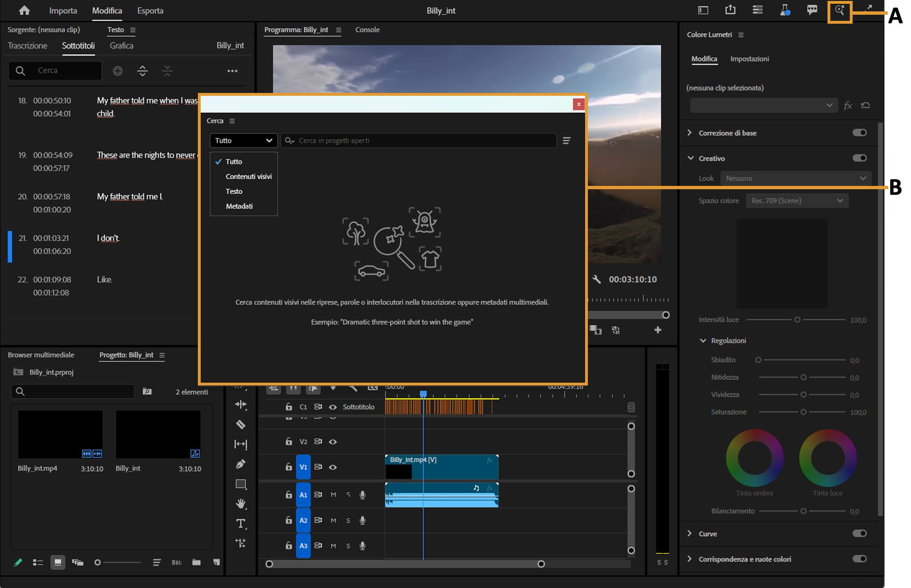The width and height of the screenshot is (911, 588).
Task: Select the Pen tool in toolbar
Action: (x=241, y=464)
